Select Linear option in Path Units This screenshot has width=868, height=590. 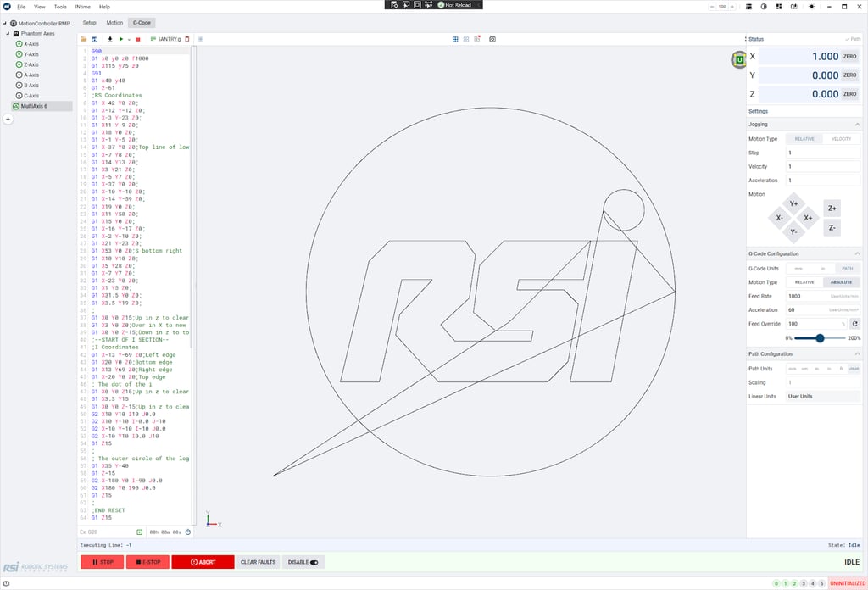pos(854,369)
